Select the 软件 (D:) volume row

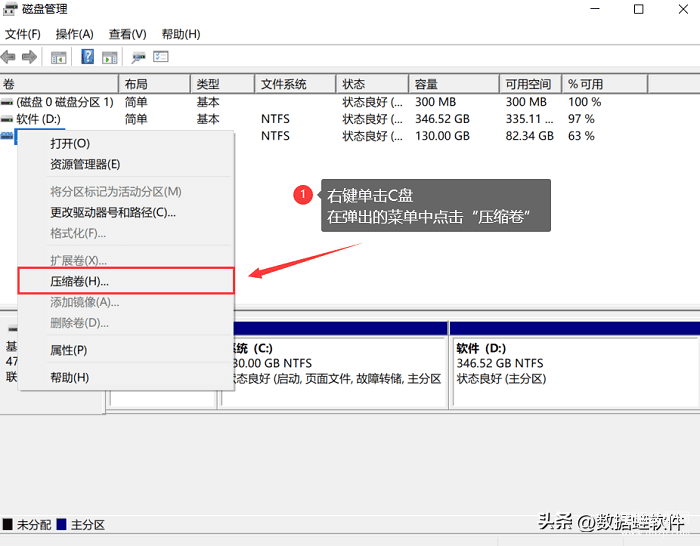(x=324, y=119)
